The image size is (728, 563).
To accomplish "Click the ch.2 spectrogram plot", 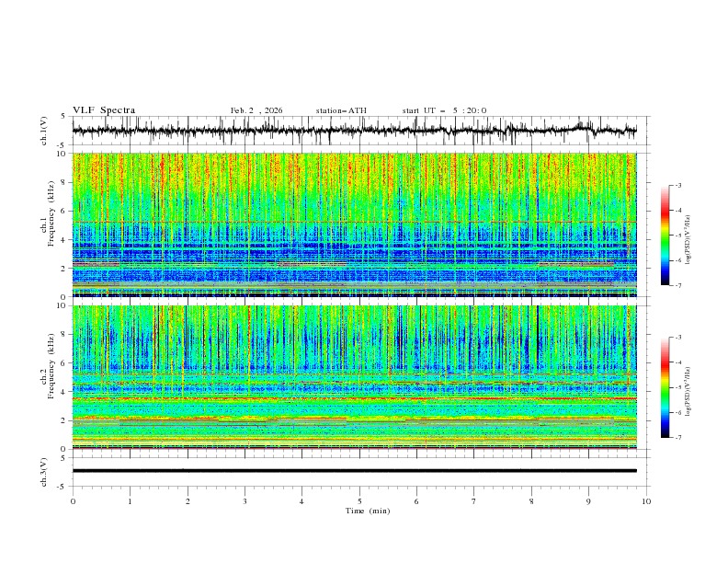I will [354, 377].
